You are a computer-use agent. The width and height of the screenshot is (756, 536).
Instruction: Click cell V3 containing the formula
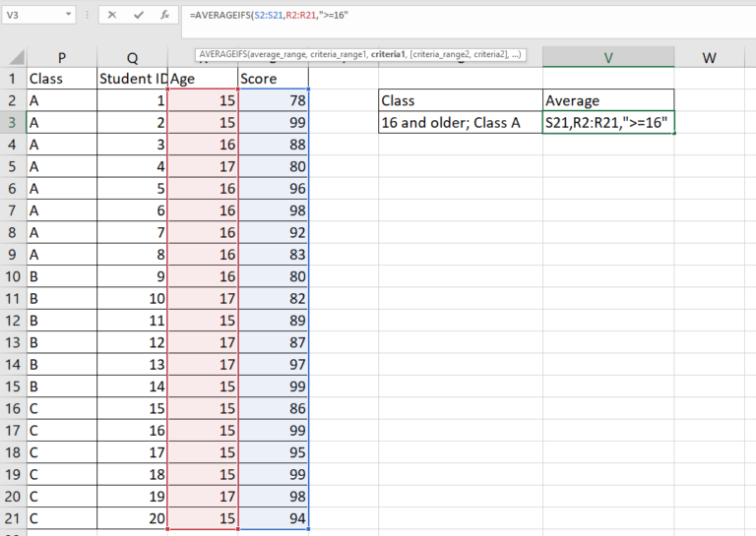click(x=608, y=123)
